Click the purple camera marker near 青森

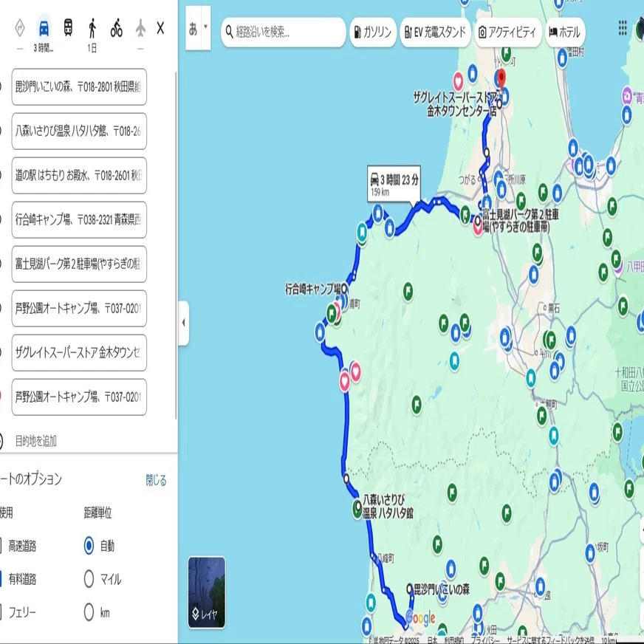point(627,96)
